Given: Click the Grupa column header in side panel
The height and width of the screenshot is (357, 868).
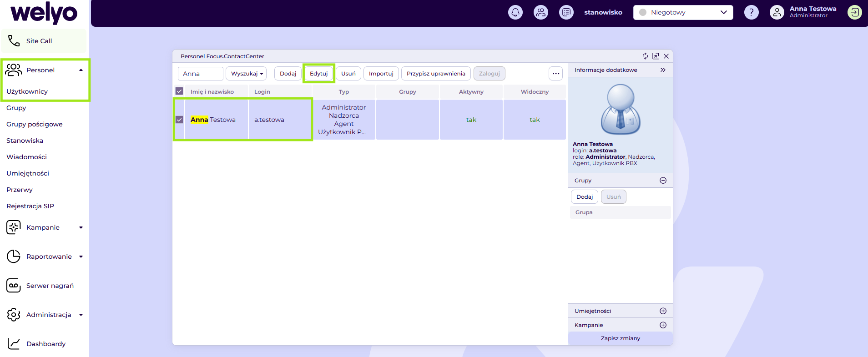Looking at the screenshot, I should 621,212.
